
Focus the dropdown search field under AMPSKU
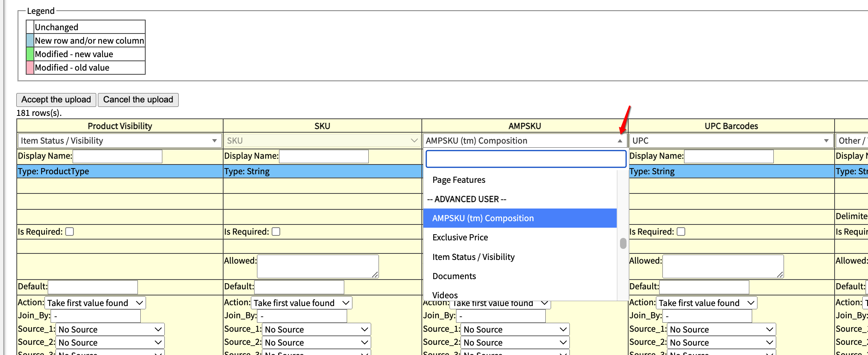coord(526,159)
